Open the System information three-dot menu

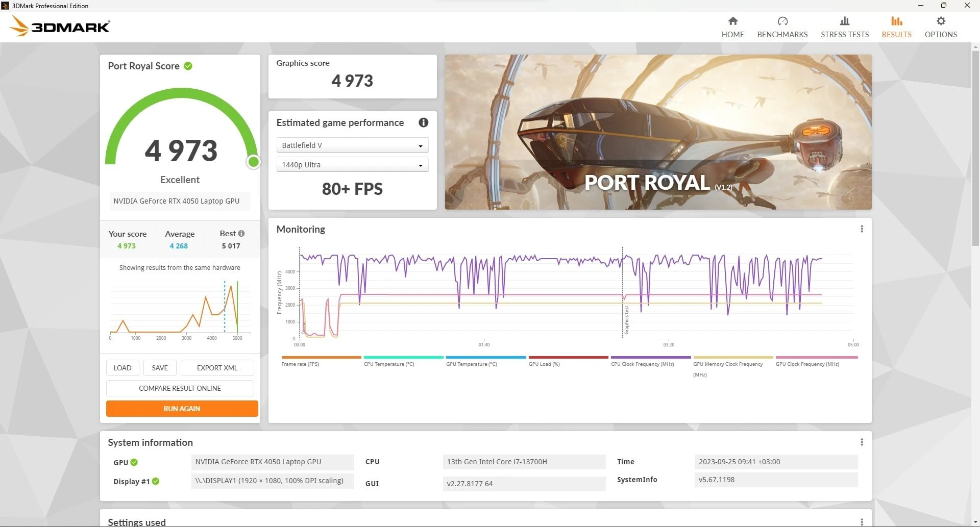tap(862, 442)
